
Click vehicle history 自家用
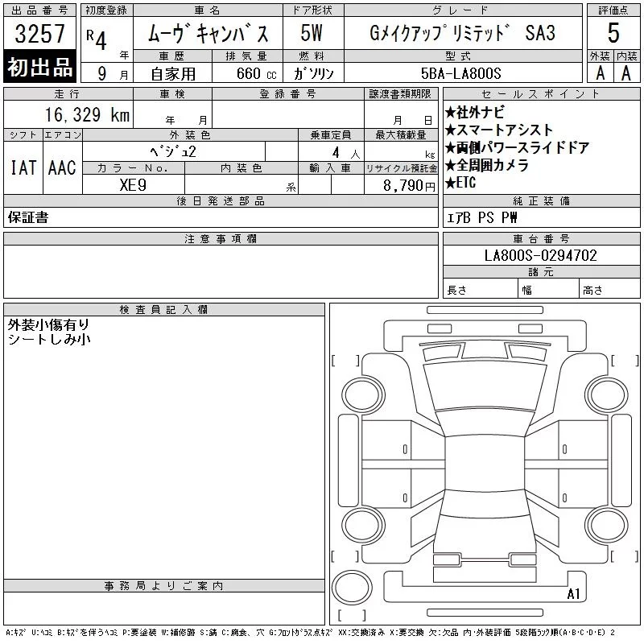pos(173,74)
